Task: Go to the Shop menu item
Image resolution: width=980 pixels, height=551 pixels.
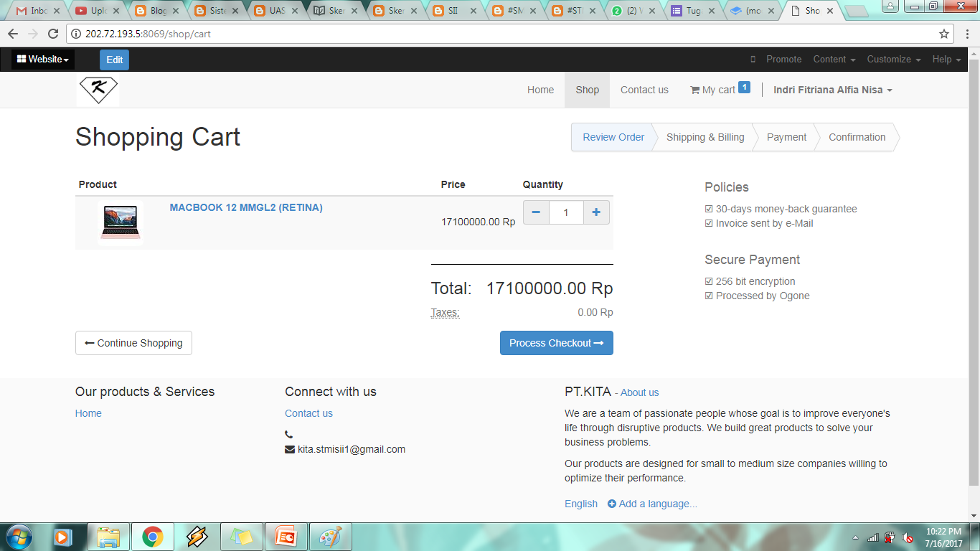Action: (587, 90)
